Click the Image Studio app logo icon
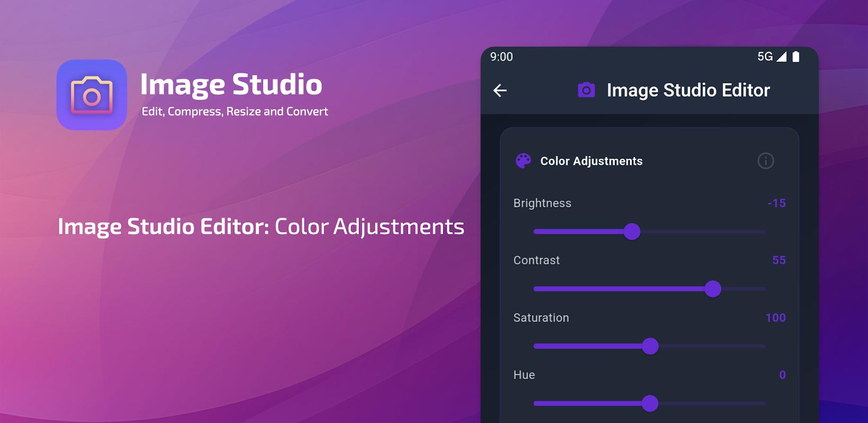The width and height of the screenshot is (868, 423). pyautogui.click(x=92, y=95)
